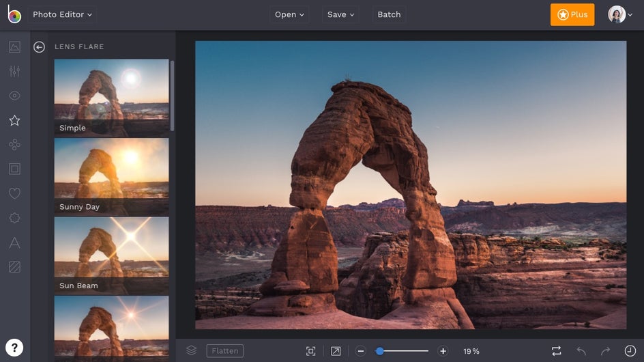
Task: Click the fit to screen icon
Action: coord(311,351)
